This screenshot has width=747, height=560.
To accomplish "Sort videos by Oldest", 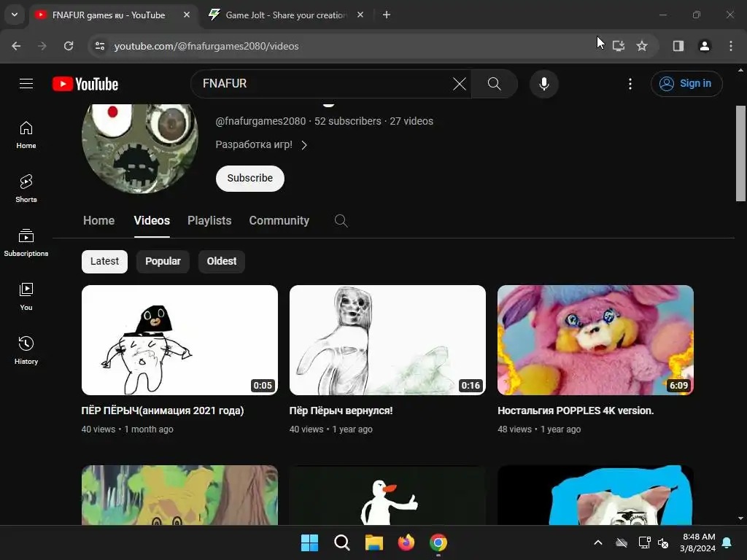I will pyautogui.click(x=222, y=262).
